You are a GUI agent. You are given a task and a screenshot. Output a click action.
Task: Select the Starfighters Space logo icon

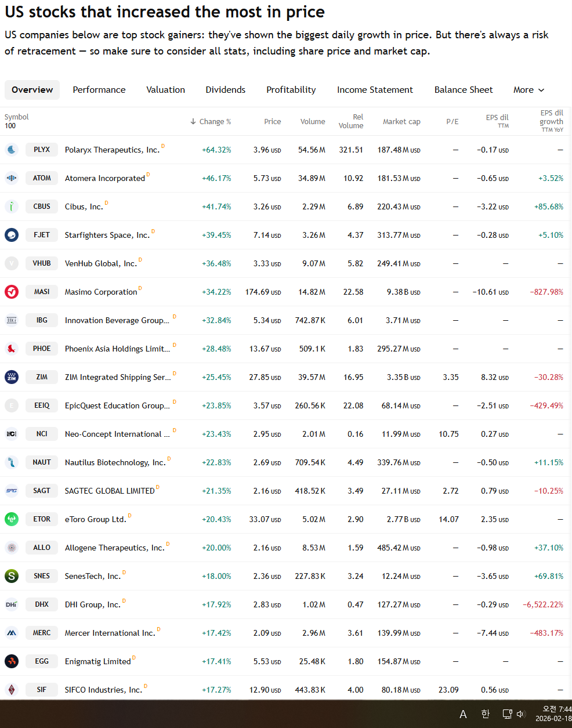(12, 235)
